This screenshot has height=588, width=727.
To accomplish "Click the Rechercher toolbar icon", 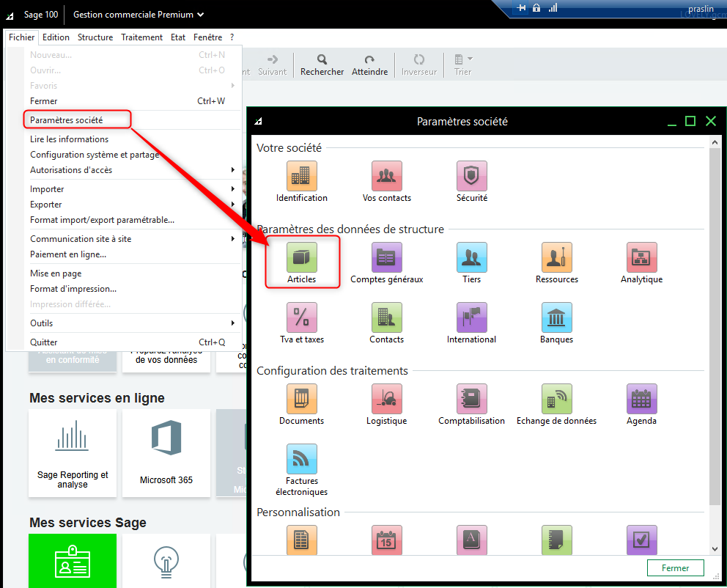I will coord(322,65).
